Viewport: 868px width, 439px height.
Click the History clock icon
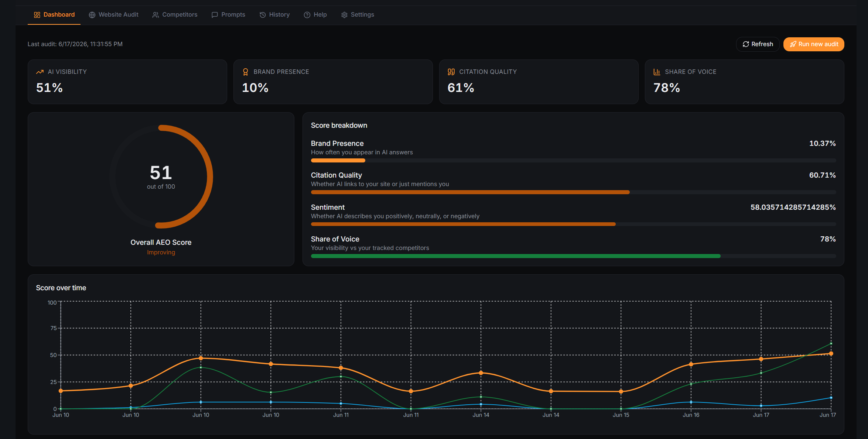(263, 15)
